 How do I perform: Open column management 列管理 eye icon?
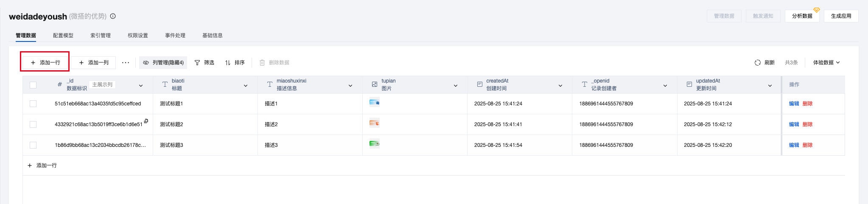(146, 63)
